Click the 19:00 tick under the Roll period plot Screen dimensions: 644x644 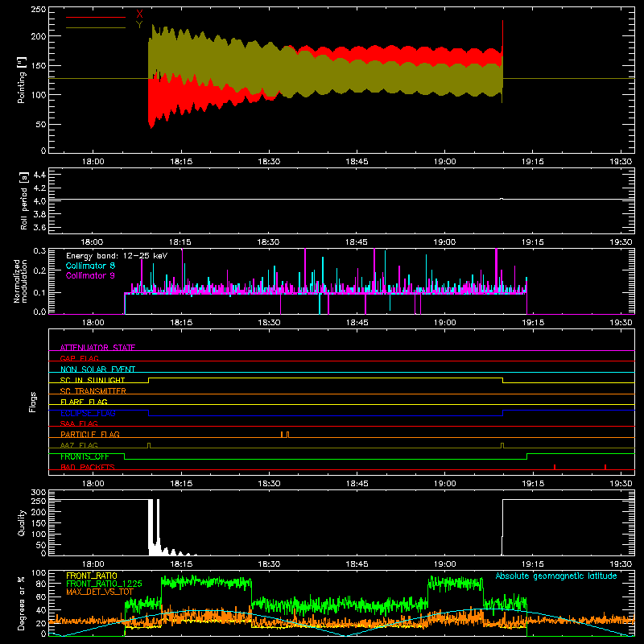click(x=445, y=242)
